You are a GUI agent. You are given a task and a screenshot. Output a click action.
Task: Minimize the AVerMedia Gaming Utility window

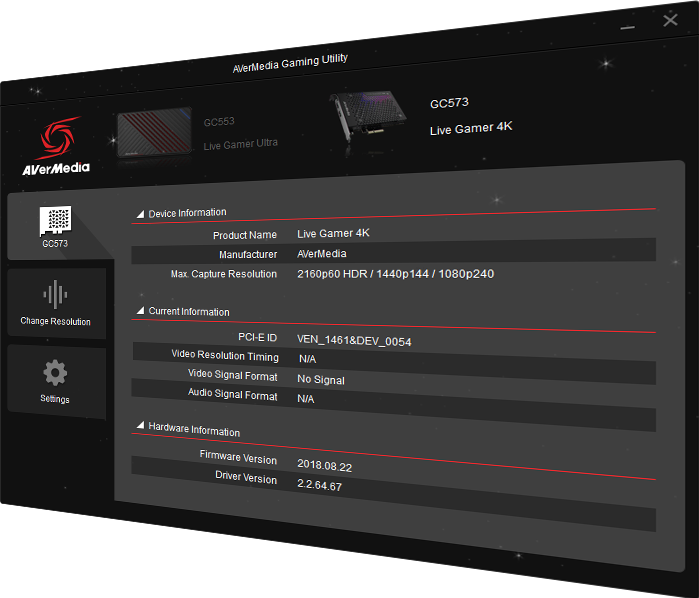pos(627,27)
